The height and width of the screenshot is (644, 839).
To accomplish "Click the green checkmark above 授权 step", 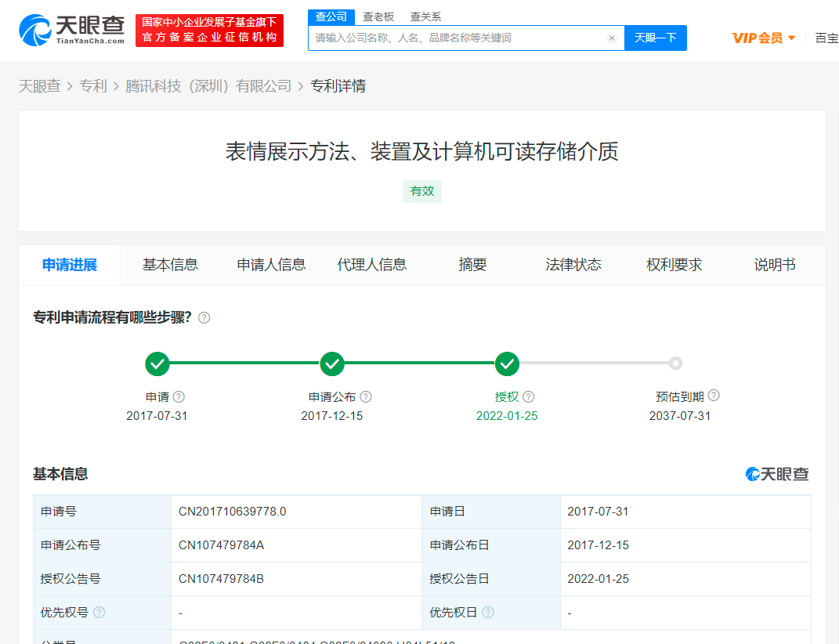I will [x=508, y=364].
